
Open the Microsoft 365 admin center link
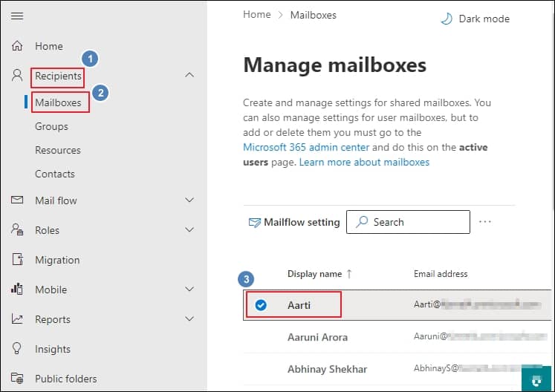coord(306,147)
